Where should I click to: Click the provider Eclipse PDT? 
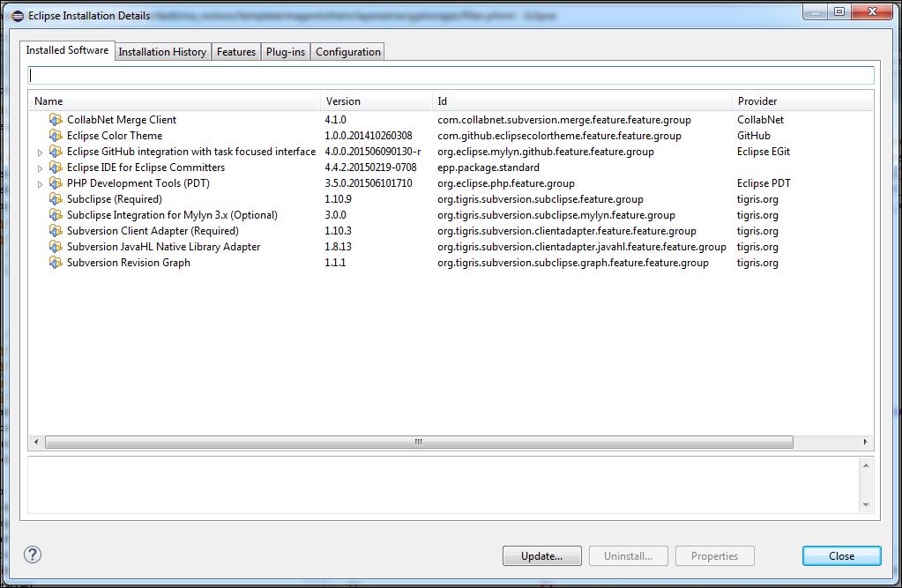click(764, 183)
